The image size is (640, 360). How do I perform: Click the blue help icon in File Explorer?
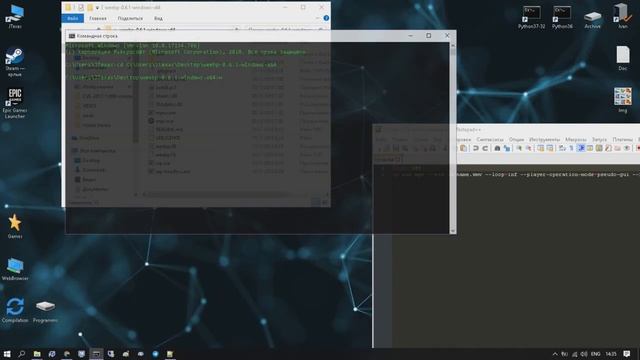(x=326, y=18)
